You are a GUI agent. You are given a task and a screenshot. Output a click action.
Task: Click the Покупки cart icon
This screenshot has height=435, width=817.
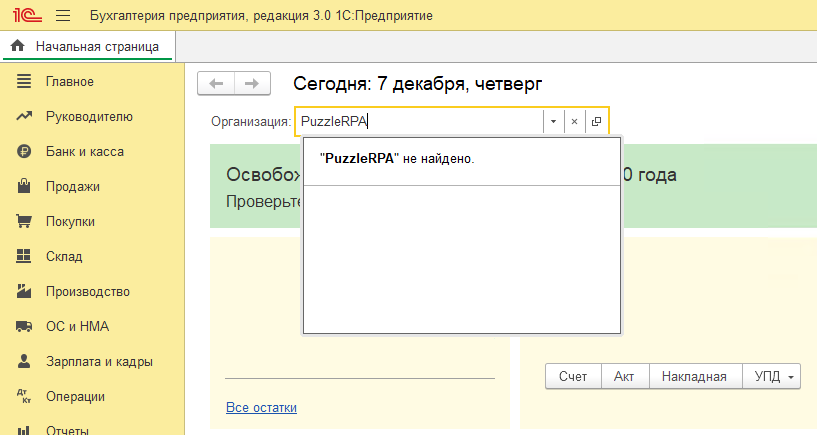click(x=23, y=221)
